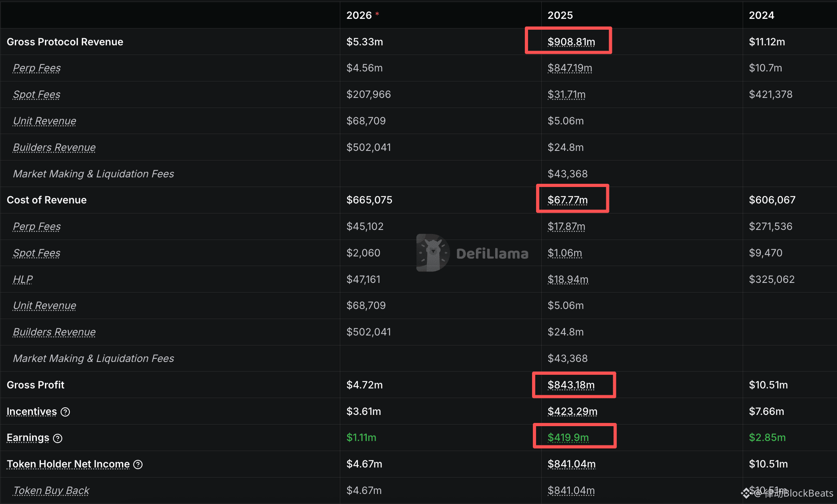
Task: Click the Unit Revenue label under Gross Protocol Revenue
Action: click(x=45, y=121)
